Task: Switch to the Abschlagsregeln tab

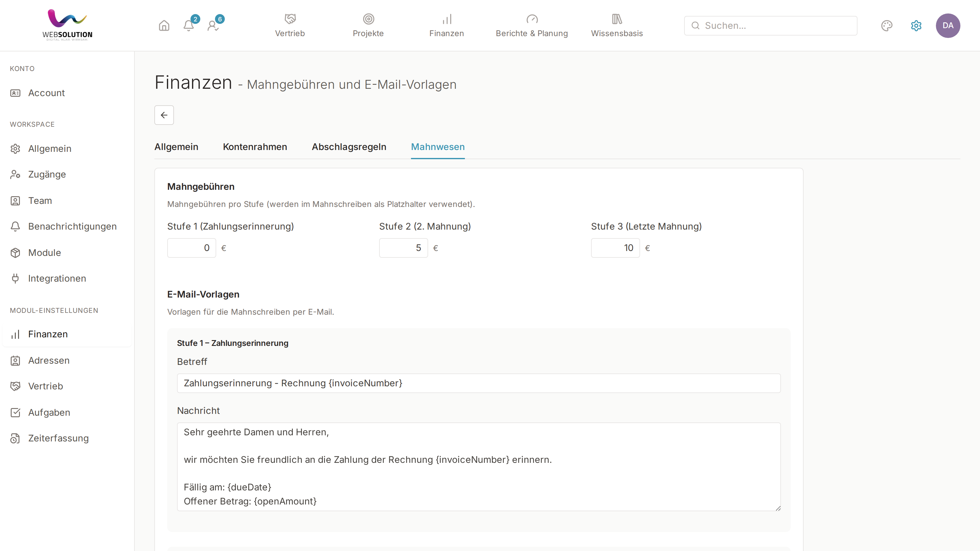Action: pos(349,147)
